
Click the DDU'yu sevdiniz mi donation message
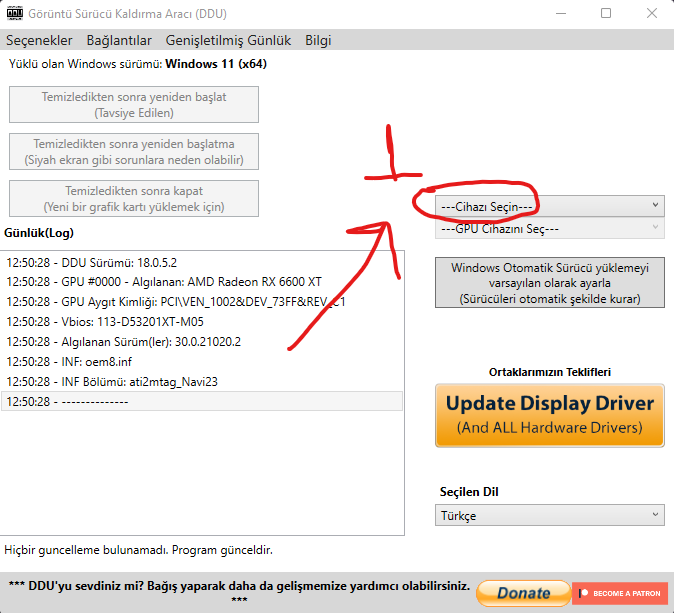[x=239, y=592]
